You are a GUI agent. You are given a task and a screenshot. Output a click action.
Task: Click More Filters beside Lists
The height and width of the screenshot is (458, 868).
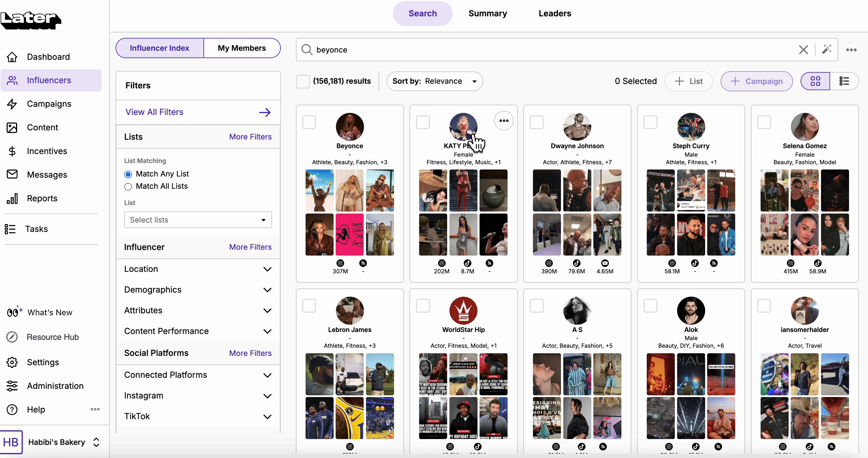coord(250,137)
